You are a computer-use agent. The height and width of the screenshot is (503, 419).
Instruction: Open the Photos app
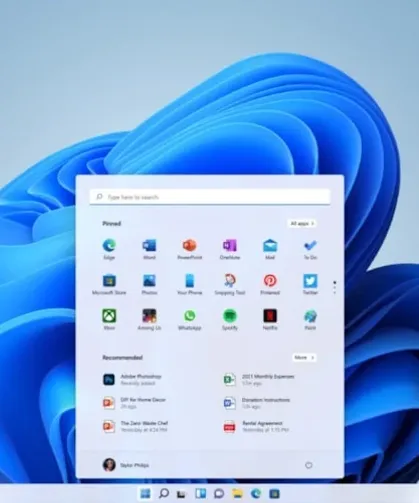(x=149, y=284)
